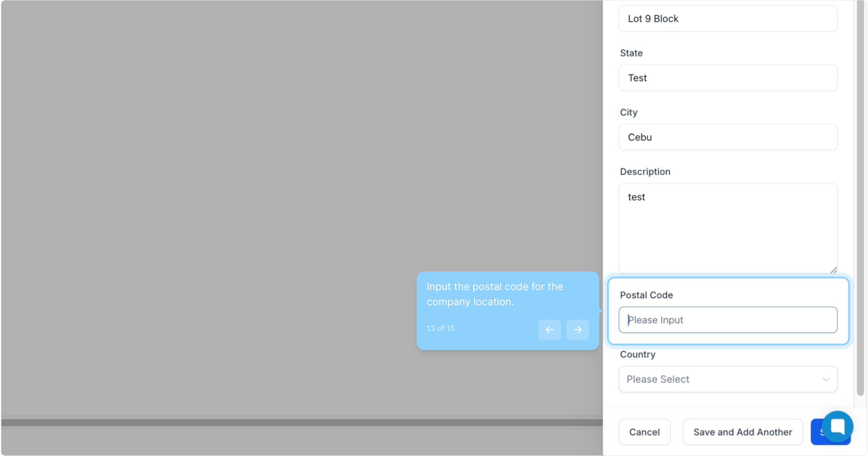Grab the Description textarea resize handle

coord(834,270)
